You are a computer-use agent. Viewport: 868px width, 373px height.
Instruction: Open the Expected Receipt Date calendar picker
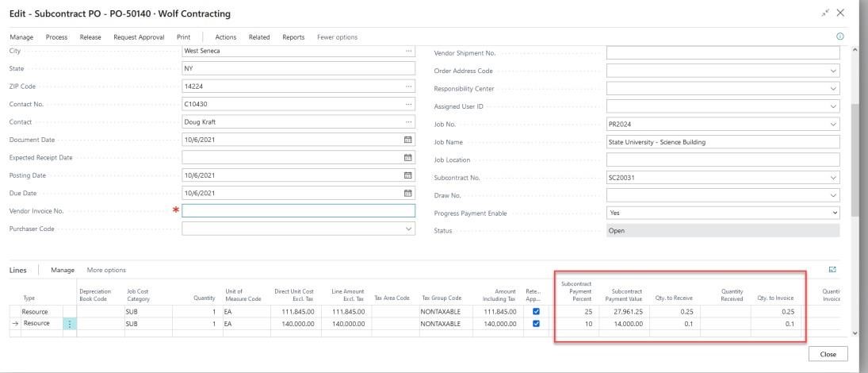(408, 158)
